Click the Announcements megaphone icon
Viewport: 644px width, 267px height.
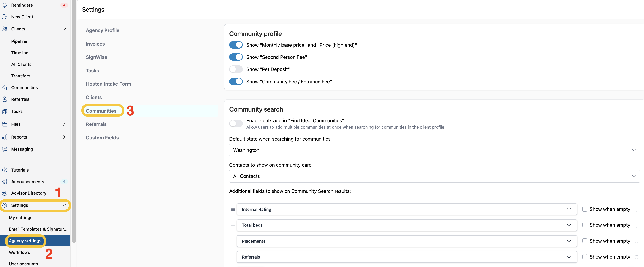pyautogui.click(x=5, y=182)
